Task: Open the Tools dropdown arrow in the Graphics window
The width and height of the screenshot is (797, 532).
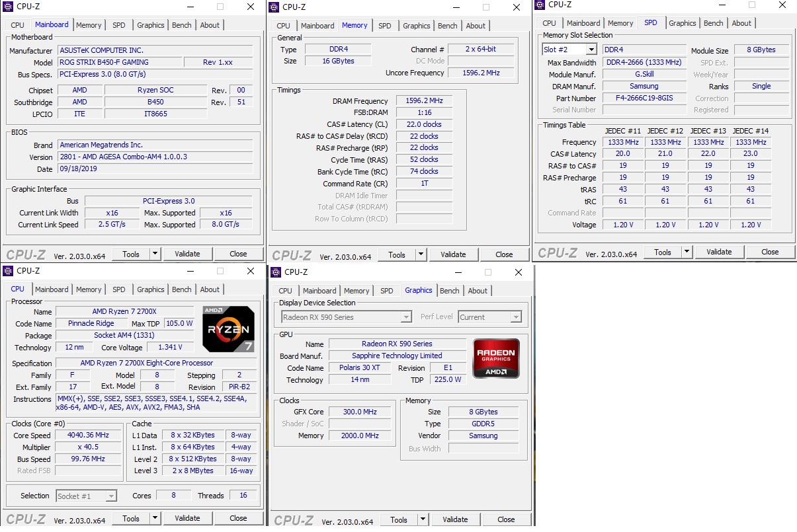Action: click(423, 520)
